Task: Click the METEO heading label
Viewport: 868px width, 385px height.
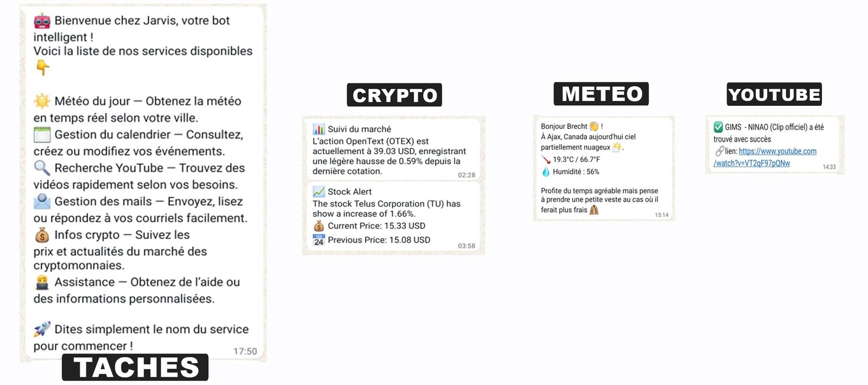Action: click(601, 94)
